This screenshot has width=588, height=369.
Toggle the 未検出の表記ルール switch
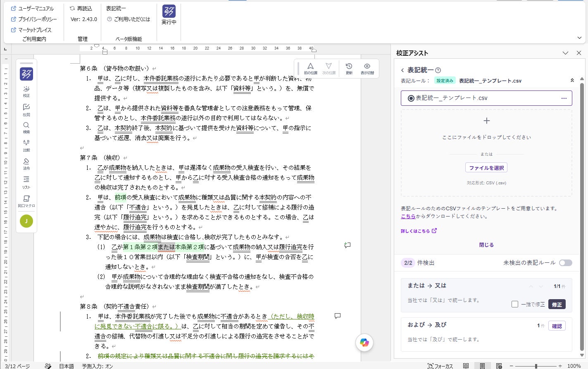click(565, 263)
